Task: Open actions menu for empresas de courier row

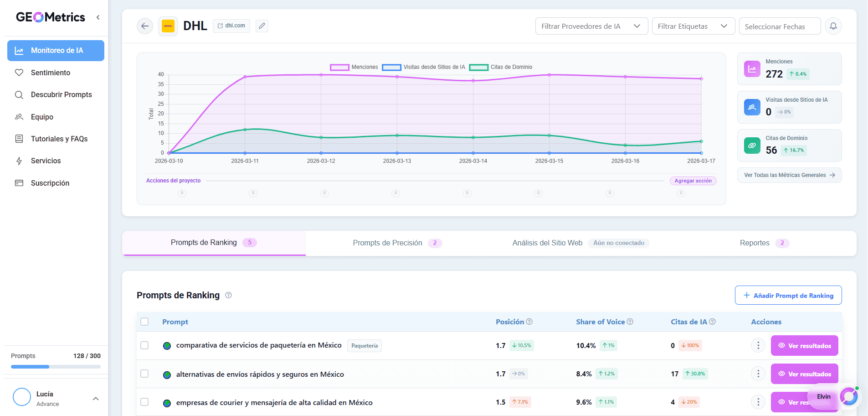Action: point(758,402)
